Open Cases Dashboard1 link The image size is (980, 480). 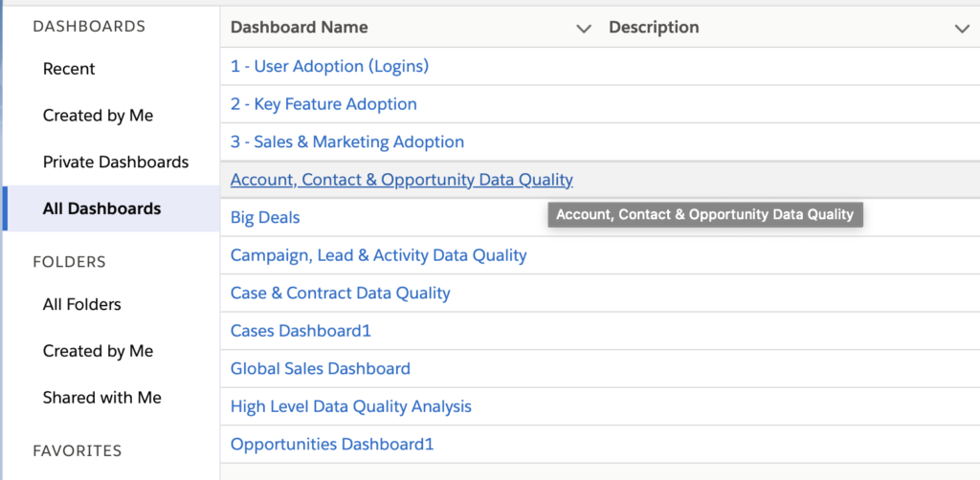(x=301, y=331)
